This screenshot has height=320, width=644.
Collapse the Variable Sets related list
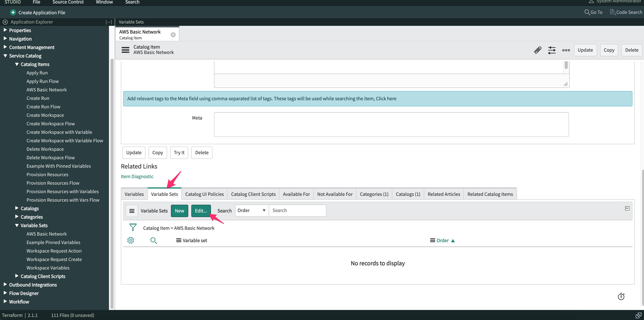[x=627, y=208]
